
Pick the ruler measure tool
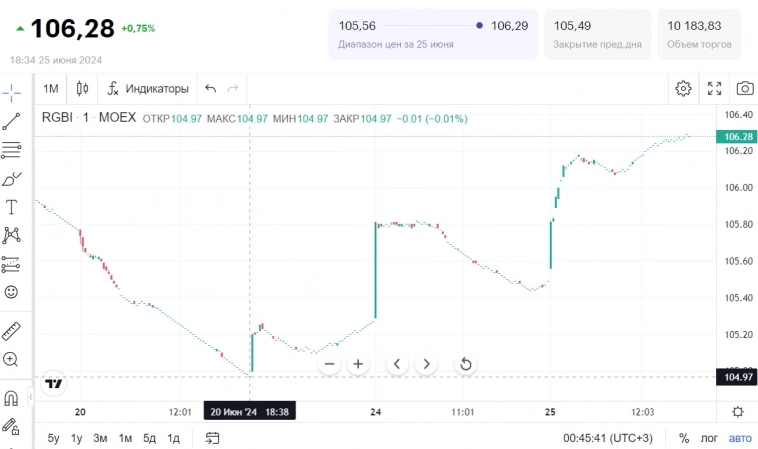[12, 331]
